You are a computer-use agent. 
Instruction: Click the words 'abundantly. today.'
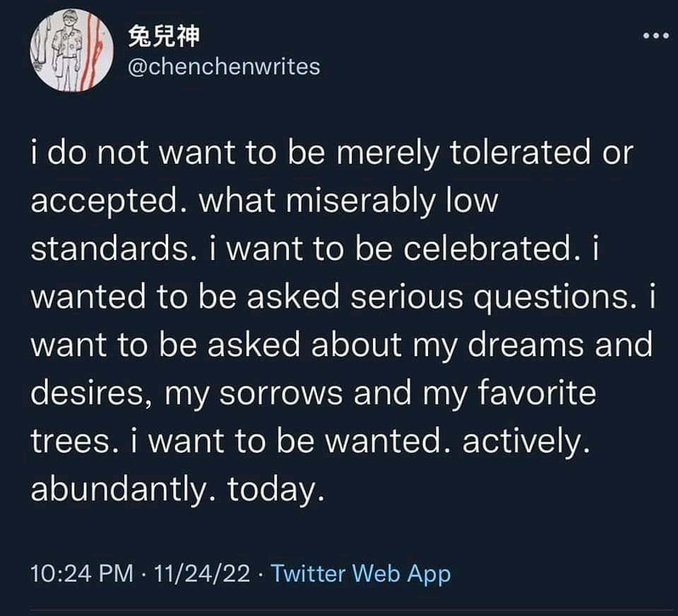pos(177,490)
